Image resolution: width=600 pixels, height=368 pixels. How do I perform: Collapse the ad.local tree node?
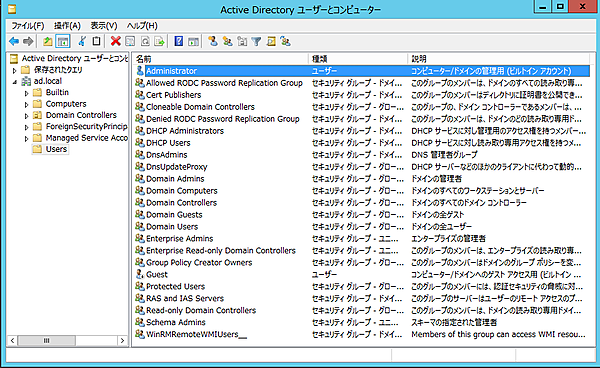pos(15,81)
